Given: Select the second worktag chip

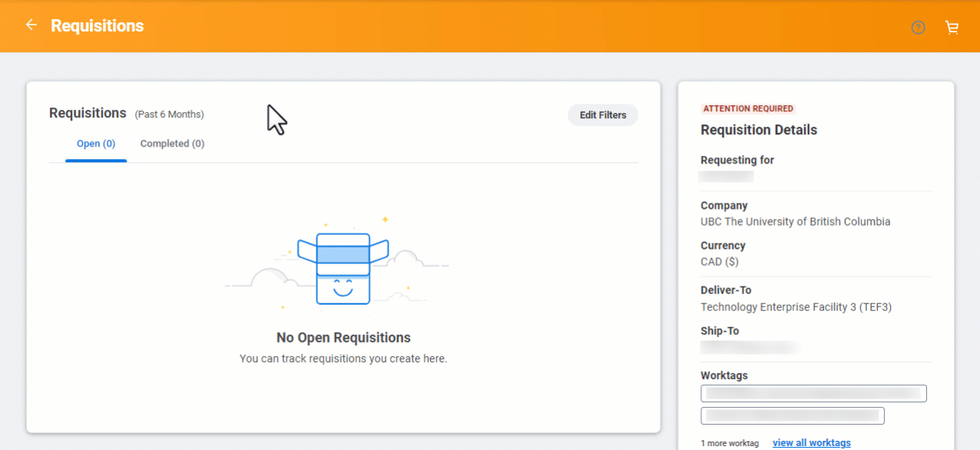Looking at the screenshot, I should pyautogui.click(x=792, y=415).
